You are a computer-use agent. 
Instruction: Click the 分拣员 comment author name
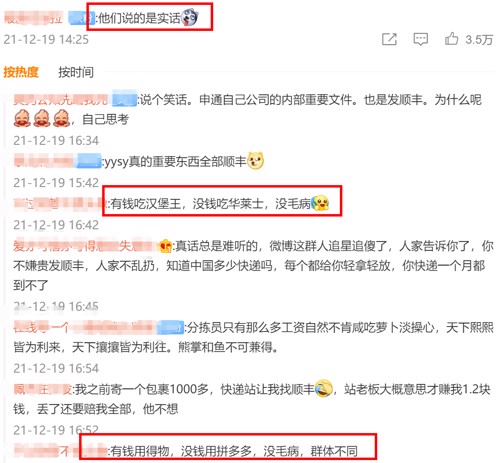click(85, 327)
